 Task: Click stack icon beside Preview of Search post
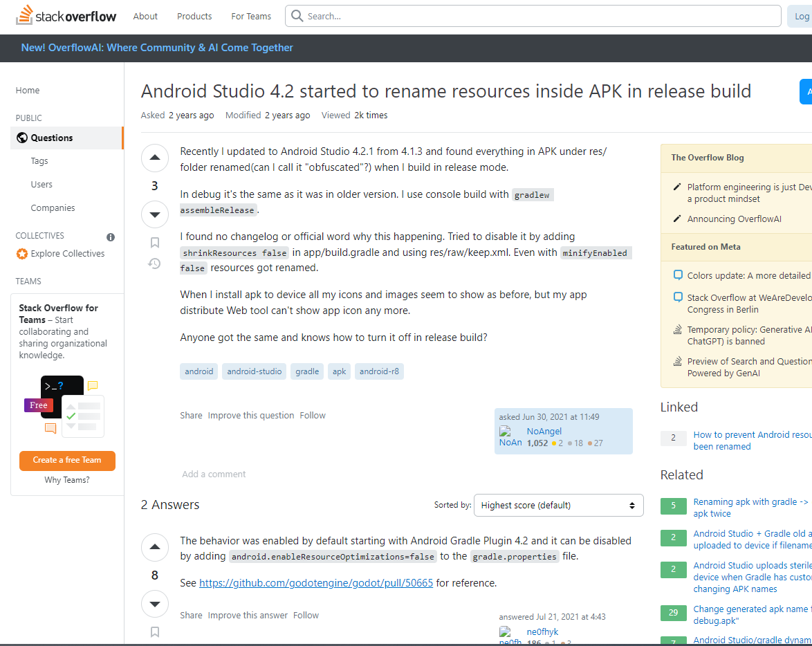tap(677, 361)
